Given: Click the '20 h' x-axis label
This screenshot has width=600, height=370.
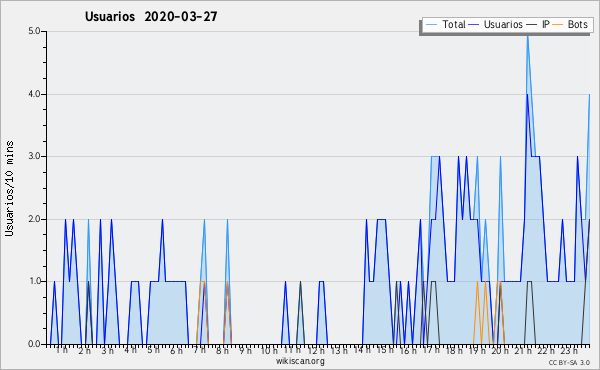Looking at the screenshot, I should (x=500, y=350).
